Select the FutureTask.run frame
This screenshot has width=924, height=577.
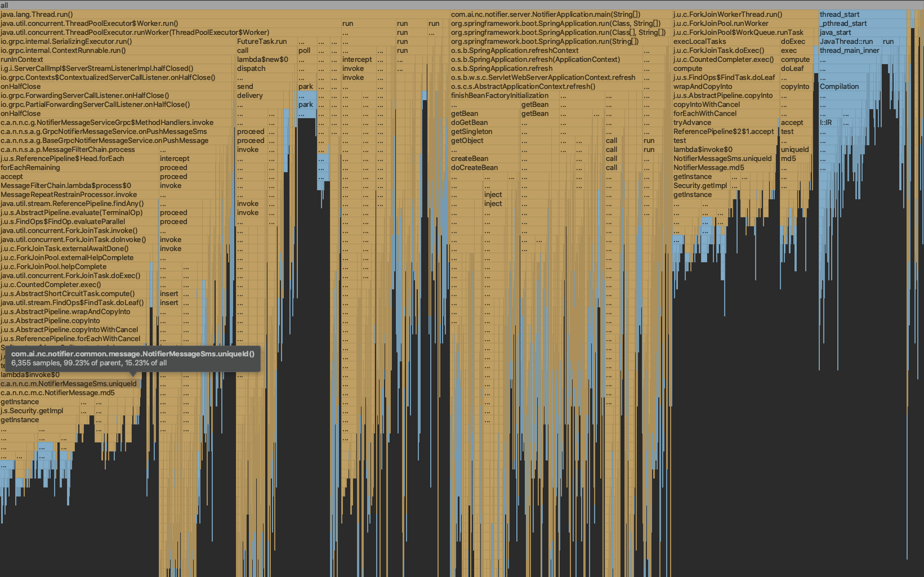266,41
